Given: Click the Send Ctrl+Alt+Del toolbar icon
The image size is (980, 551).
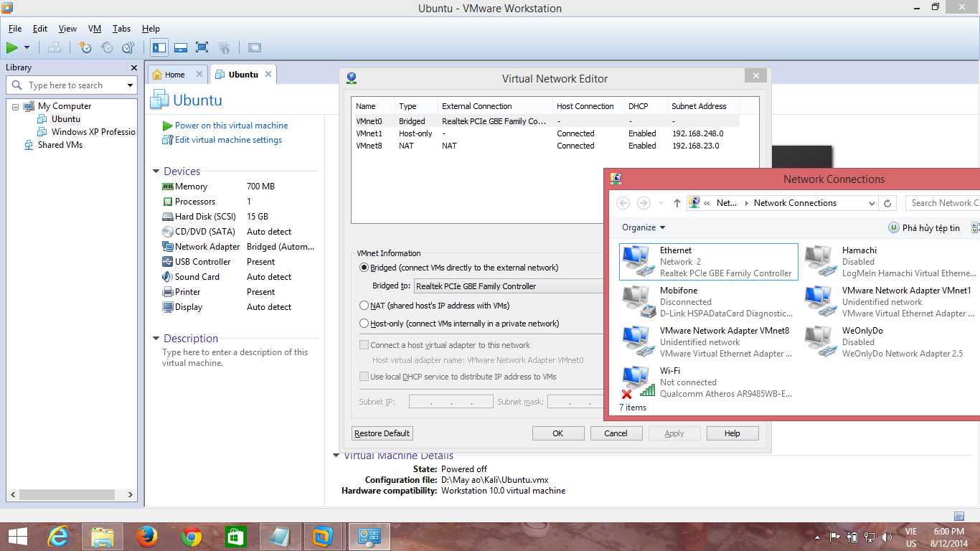Looking at the screenshot, I should (x=55, y=47).
